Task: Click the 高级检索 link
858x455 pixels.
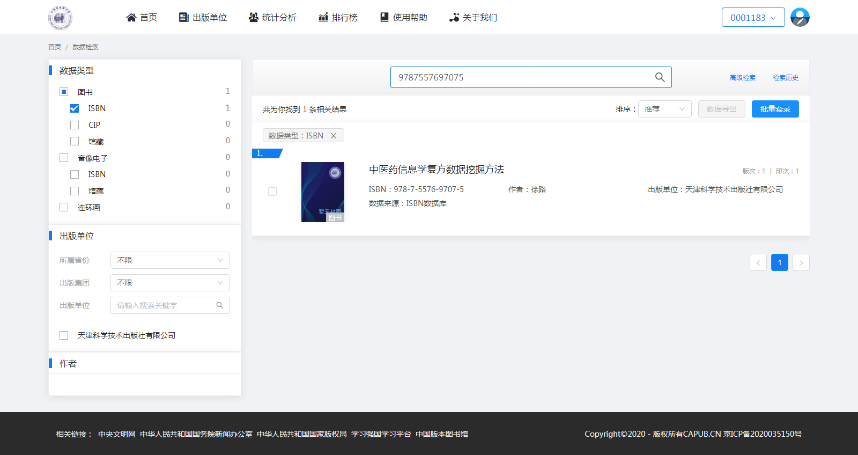Action: click(x=742, y=78)
